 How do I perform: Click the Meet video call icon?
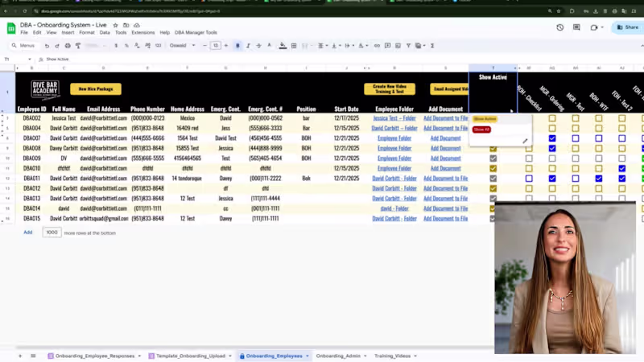tap(594, 27)
